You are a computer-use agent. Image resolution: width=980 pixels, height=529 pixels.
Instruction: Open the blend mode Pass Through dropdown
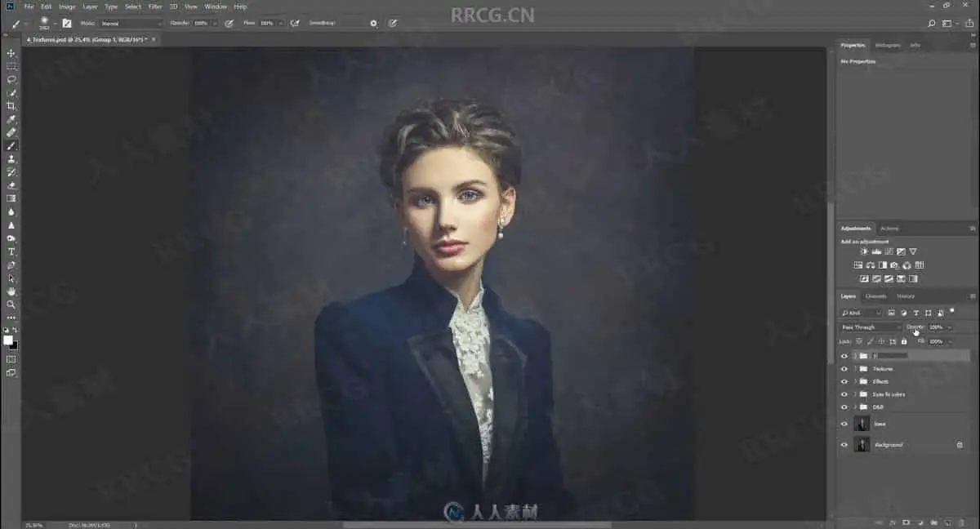pos(871,327)
